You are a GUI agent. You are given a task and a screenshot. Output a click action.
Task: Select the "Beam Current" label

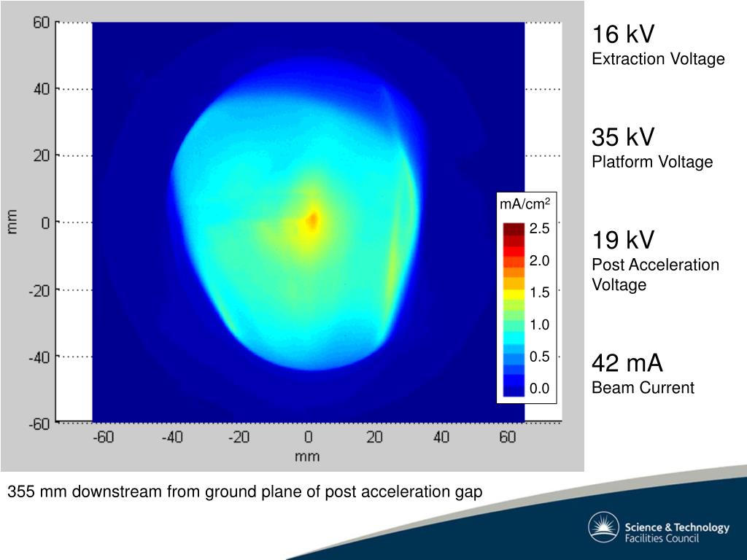click(x=643, y=388)
